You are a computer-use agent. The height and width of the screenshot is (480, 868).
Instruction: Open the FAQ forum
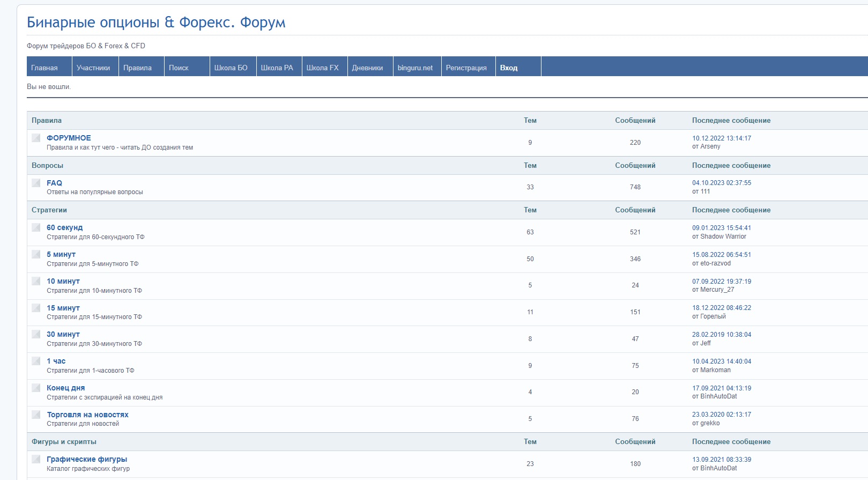[54, 183]
